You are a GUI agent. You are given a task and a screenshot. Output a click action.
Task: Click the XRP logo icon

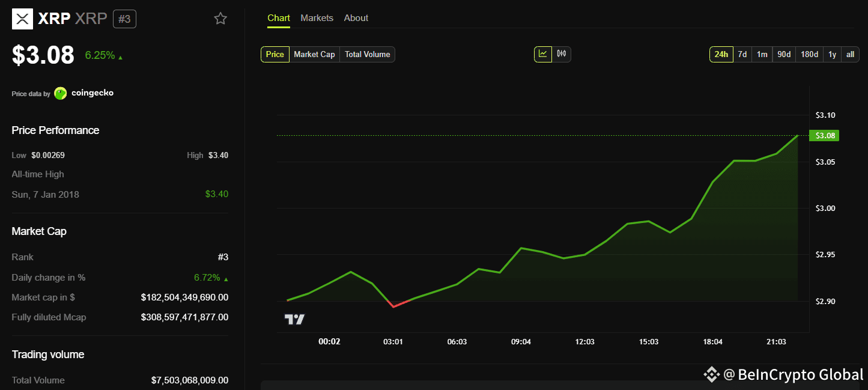22,19
